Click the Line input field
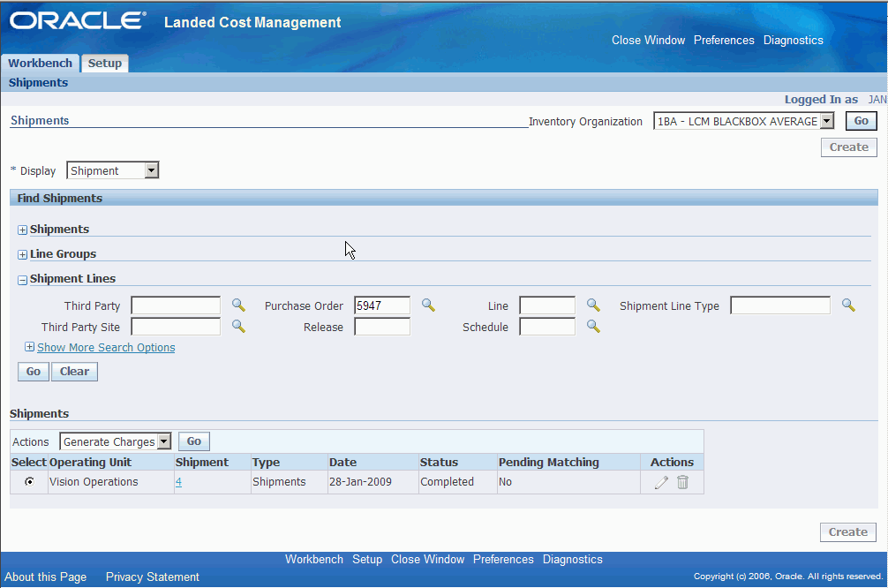 (547, 305)
